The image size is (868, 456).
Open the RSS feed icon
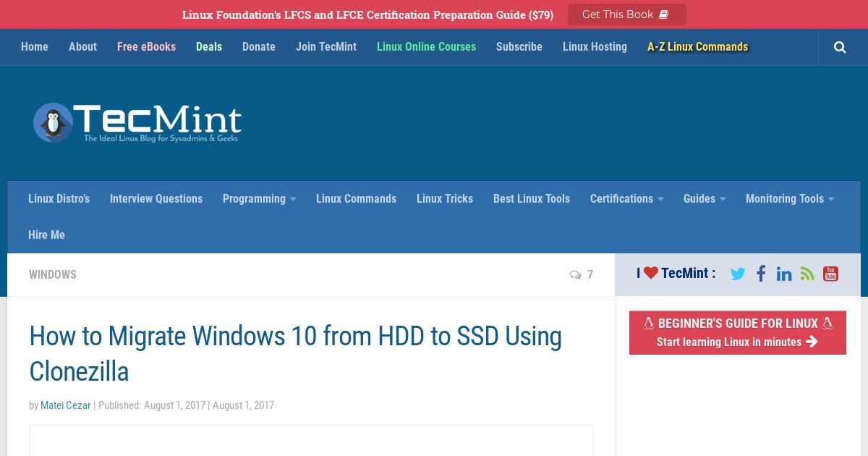[807, 274]
